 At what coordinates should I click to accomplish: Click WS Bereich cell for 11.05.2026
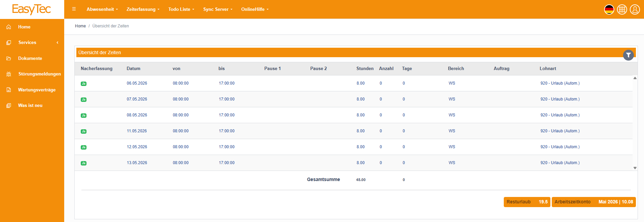point(452,131)
